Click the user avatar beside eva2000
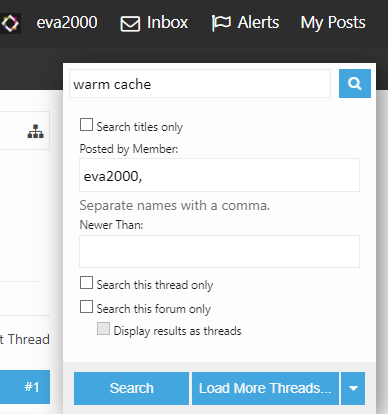 pos(10,23)
